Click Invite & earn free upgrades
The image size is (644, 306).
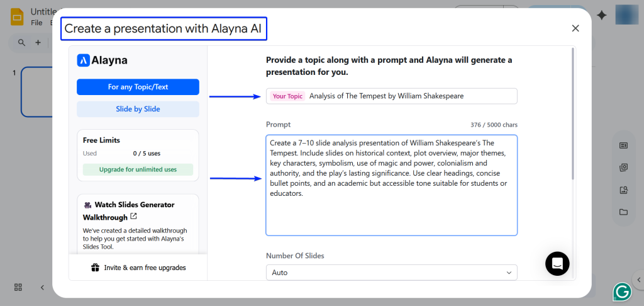pos(145,268)
